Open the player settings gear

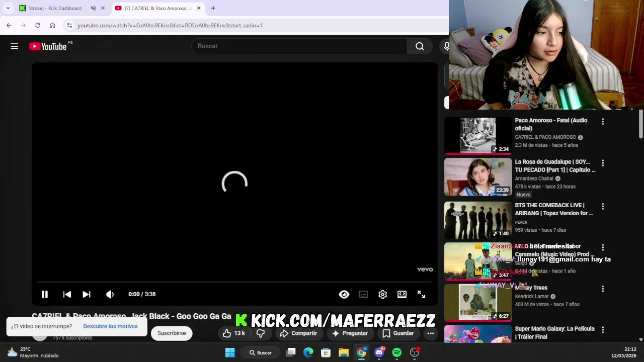pos(383,295)
